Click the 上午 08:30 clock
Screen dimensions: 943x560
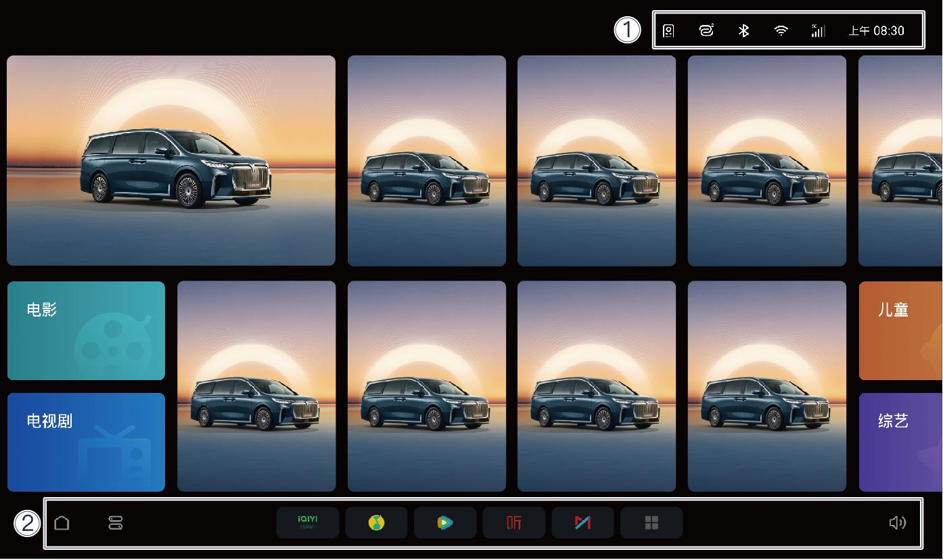tap(876, 30)
